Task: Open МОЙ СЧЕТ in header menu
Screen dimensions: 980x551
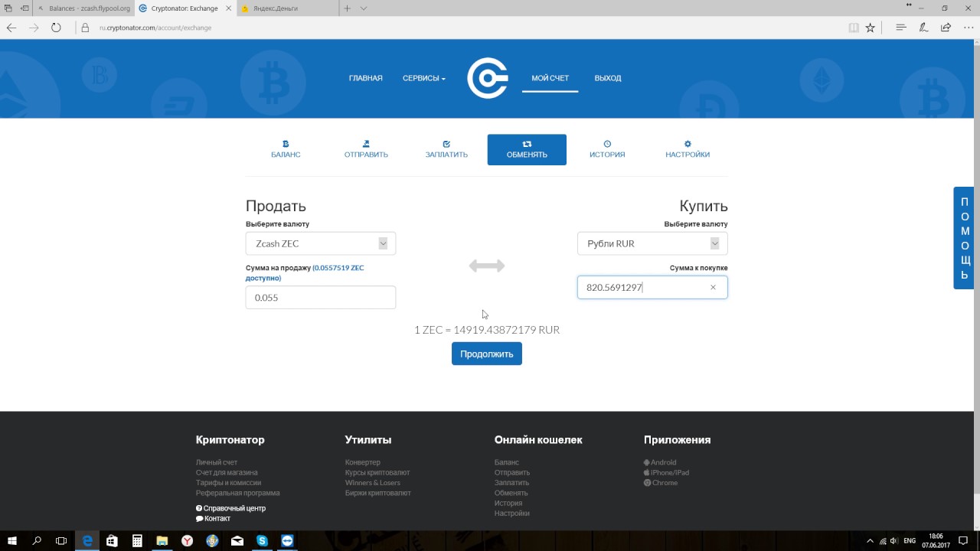Action: click(x=550, y=78)
